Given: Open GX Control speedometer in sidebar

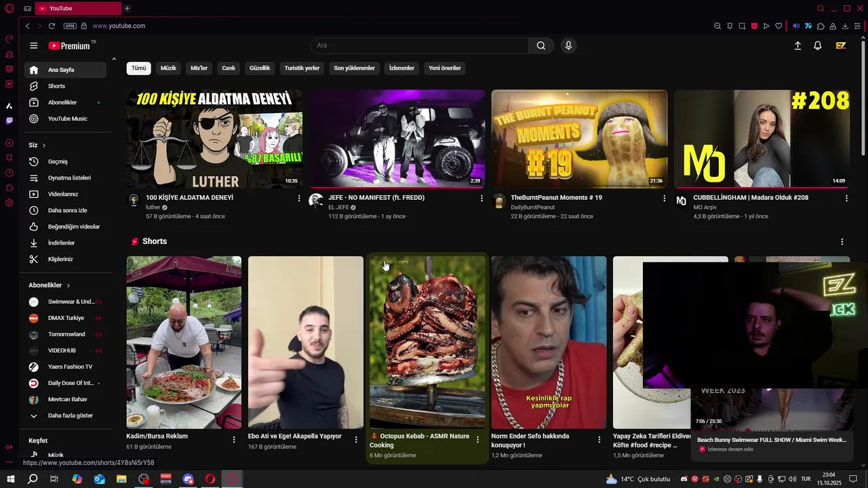Looking at the screenshot, I should (x=9, y=39).
